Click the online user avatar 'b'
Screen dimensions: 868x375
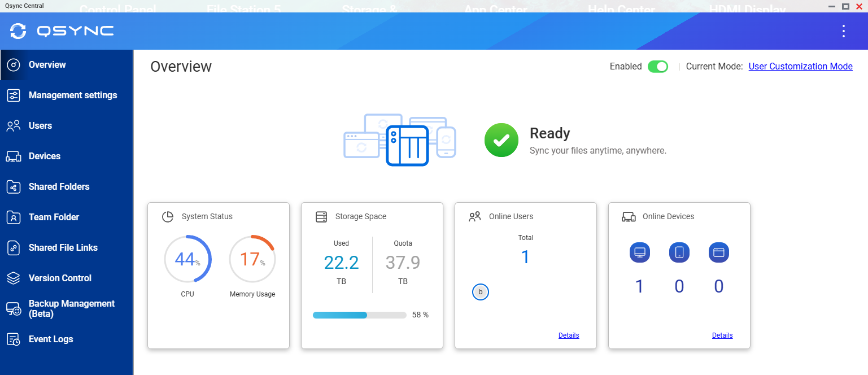pyautogui.click(x=481, y=292)
